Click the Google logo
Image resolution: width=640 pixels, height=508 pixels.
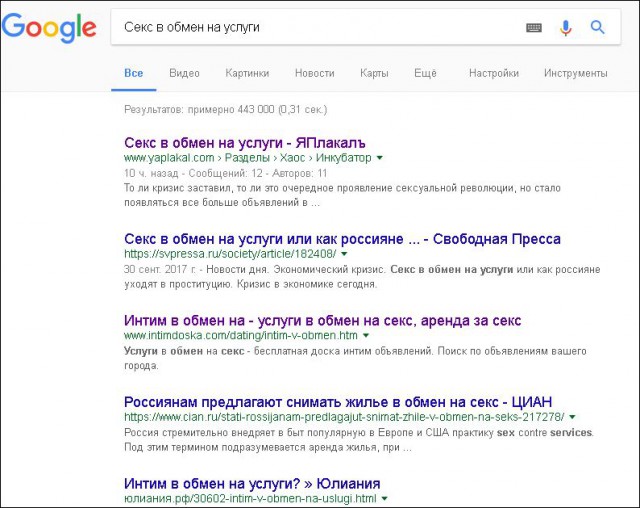pyautogui.click(x=49, y=27)
